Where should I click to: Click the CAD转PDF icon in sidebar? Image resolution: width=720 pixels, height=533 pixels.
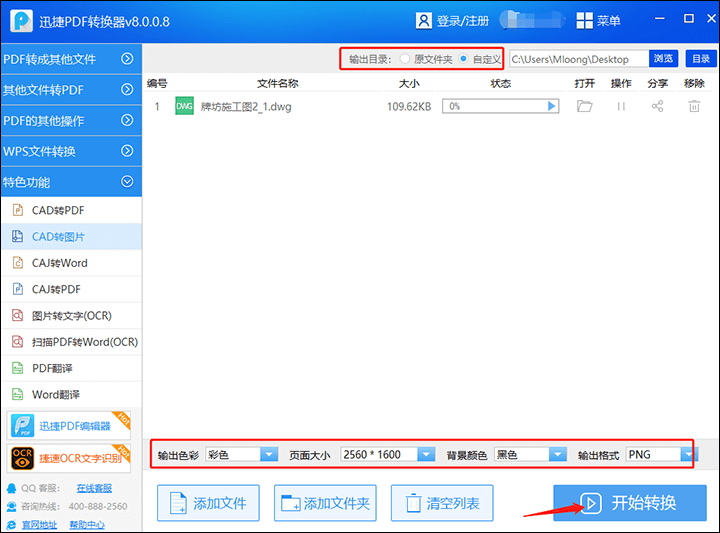point(17,210)
